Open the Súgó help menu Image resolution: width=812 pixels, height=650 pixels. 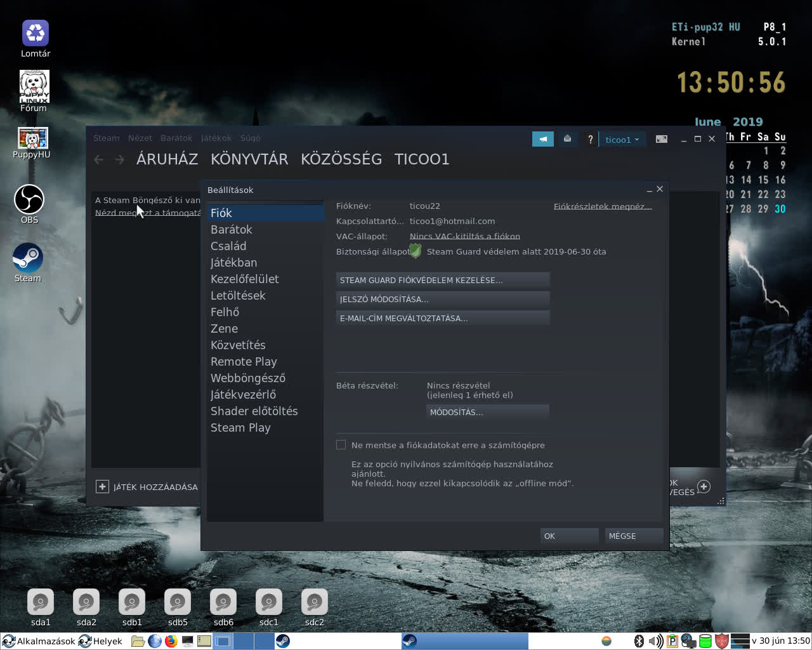[251, 138]
